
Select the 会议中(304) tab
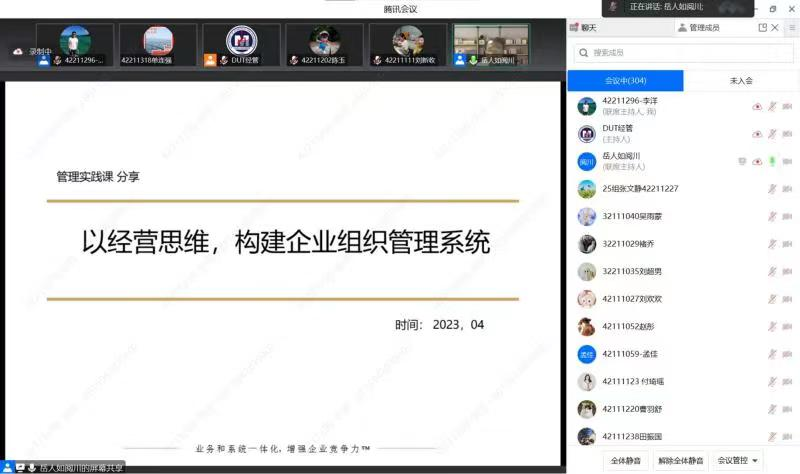(x=625, y=81)
